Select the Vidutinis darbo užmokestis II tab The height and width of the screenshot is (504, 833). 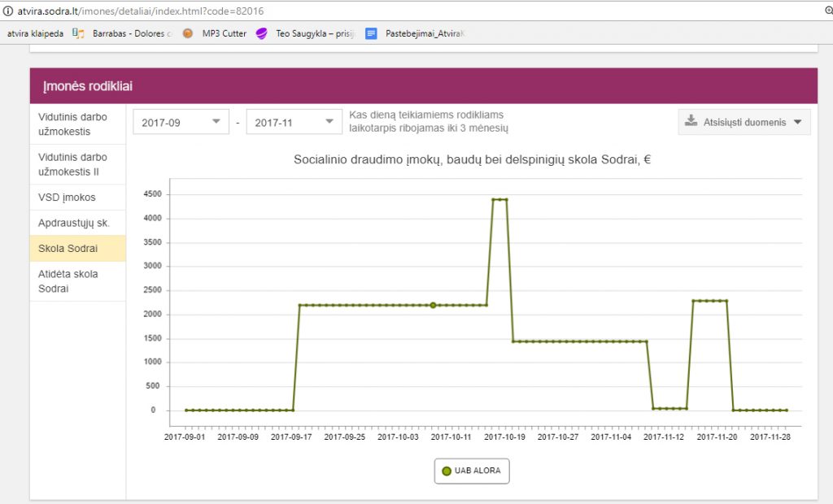point(72,164)
